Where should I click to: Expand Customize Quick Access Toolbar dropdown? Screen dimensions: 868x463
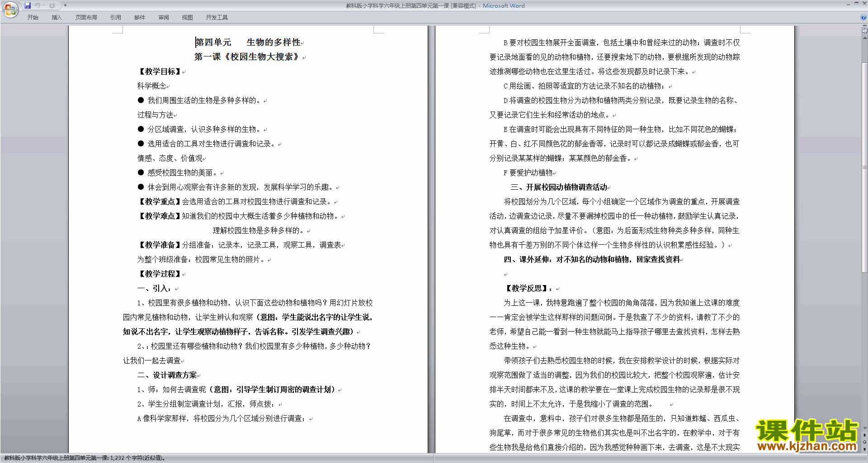pyautogui.click(x=65, y=5)
